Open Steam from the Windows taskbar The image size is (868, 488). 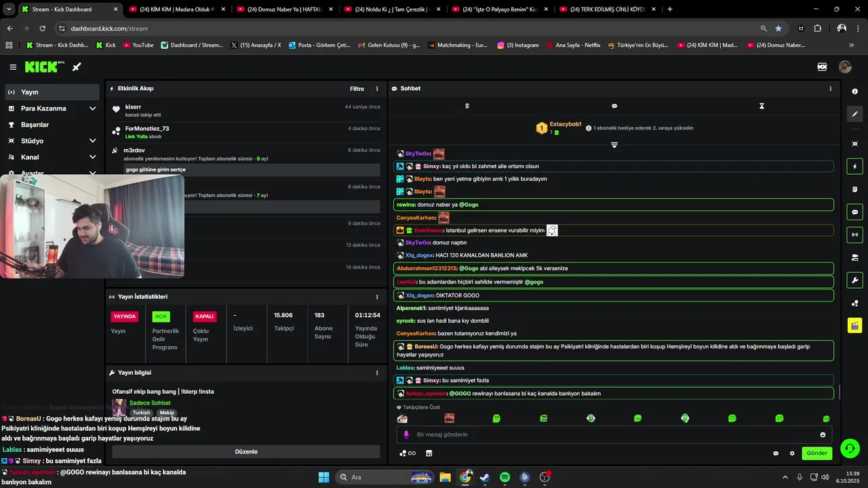point(485,477)
